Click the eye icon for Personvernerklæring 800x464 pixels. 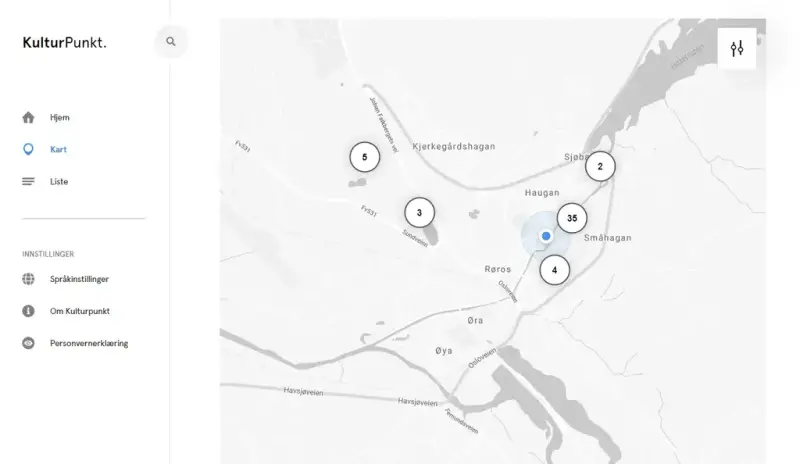[29, 344]
